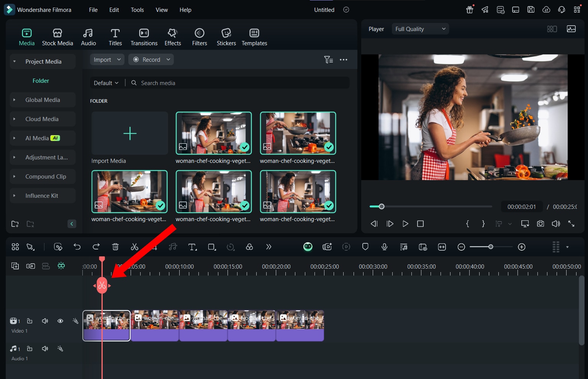Click the undo icon
The height and width of the screenshot is (379, 588).
pos(77,247)
